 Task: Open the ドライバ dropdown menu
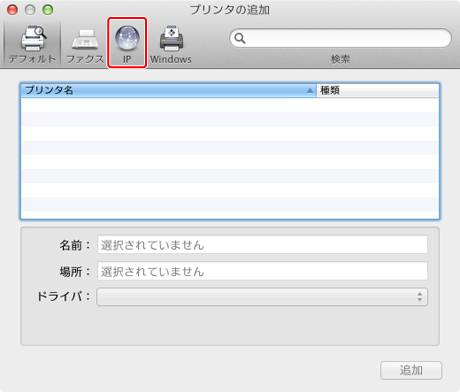(262, 297)
